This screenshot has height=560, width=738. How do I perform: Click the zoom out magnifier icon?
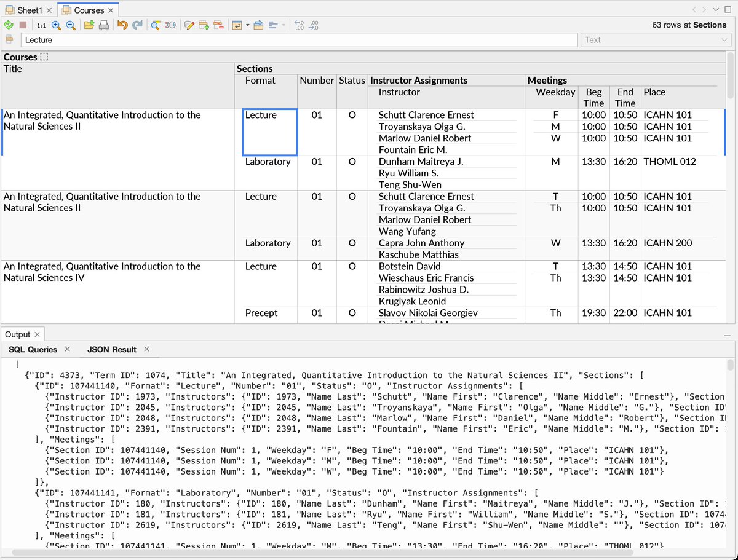[x=71, y=25]
